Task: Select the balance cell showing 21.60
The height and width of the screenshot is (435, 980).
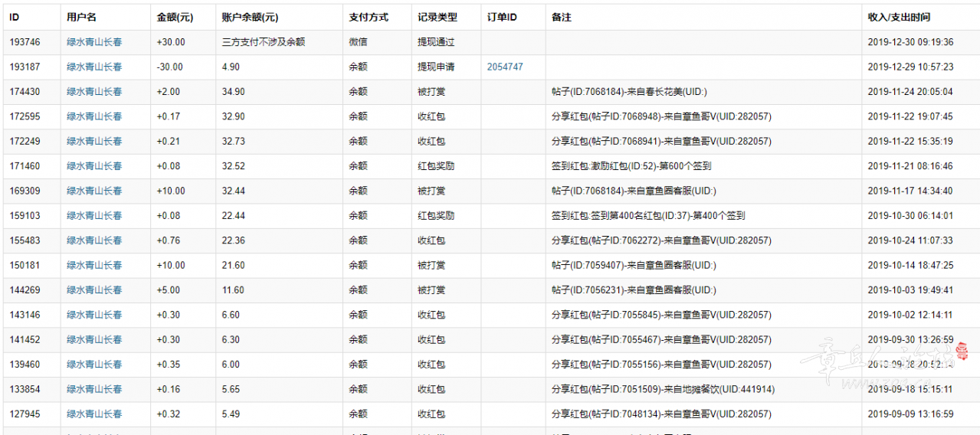Action: [234, 265]
